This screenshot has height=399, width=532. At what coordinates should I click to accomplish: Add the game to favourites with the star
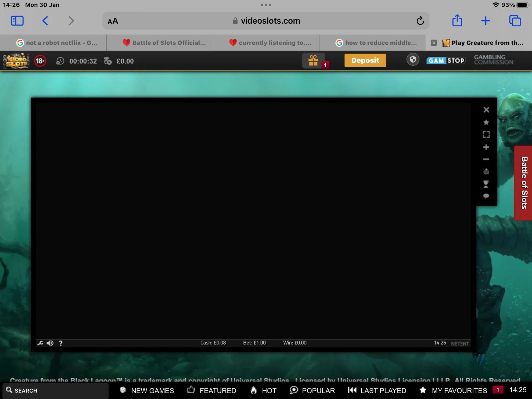[486, 122]
